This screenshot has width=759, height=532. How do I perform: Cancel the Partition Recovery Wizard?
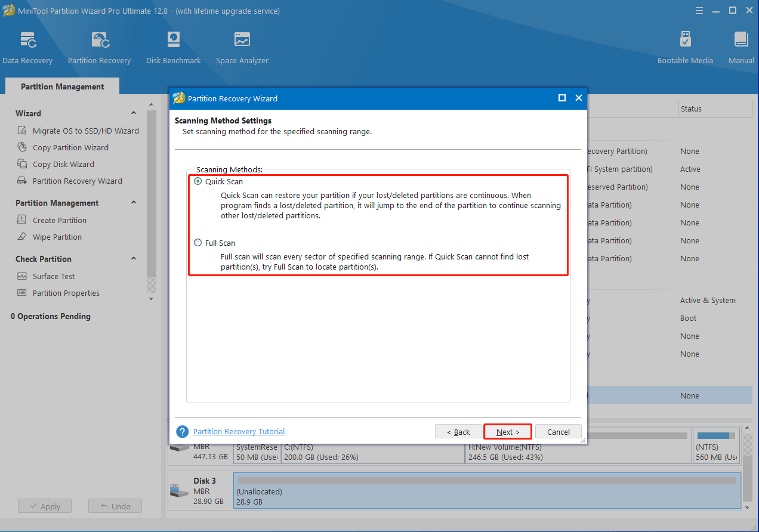pyautogui.click(x=559, y=432)
